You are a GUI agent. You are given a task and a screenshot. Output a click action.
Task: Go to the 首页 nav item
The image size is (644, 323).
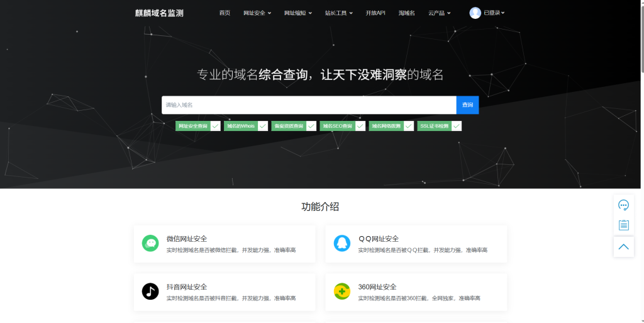coord(225,13)
